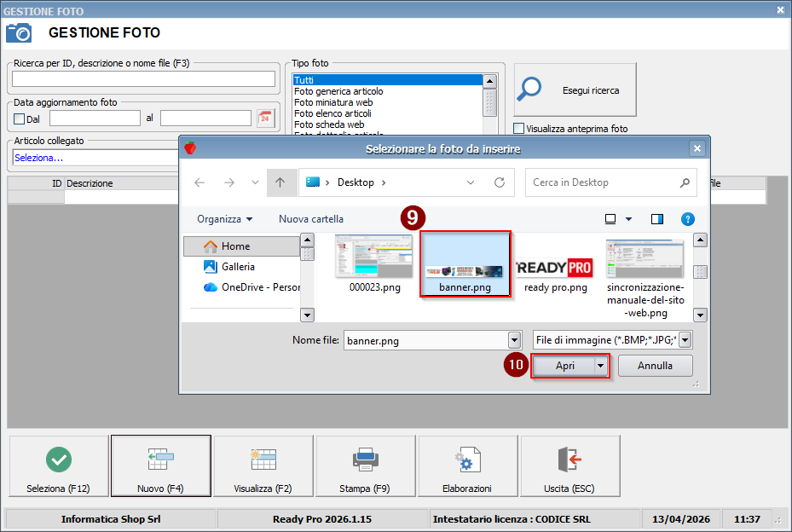Toggle the preview pane icon in dialog

tap(657, 219)
